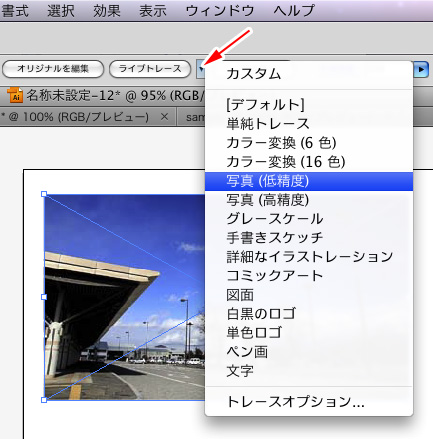Open the tracing preset dropdown arrow
Viewport: 433px width, 439px height.
coord(201,69)
